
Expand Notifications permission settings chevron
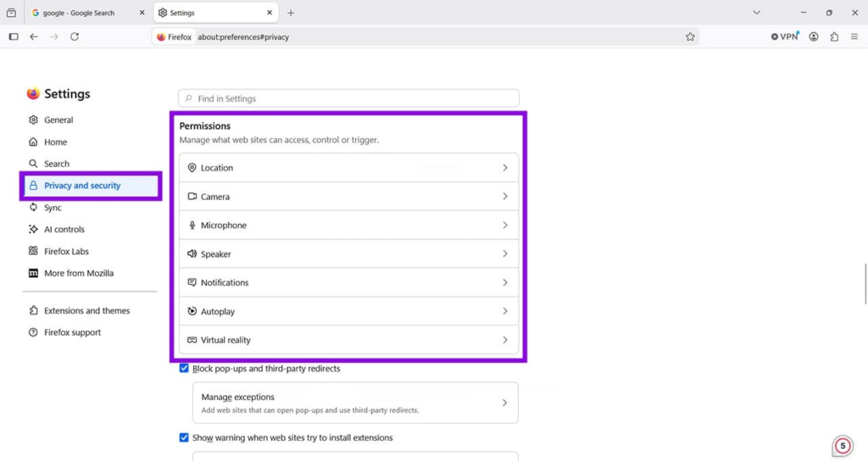tap(505, 283)
